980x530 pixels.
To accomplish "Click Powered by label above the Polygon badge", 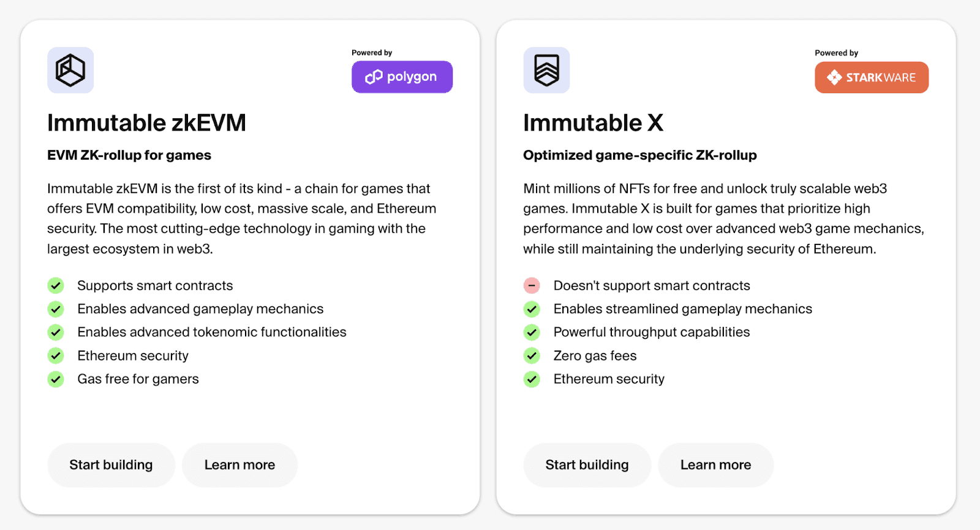I will click(372, 52).
